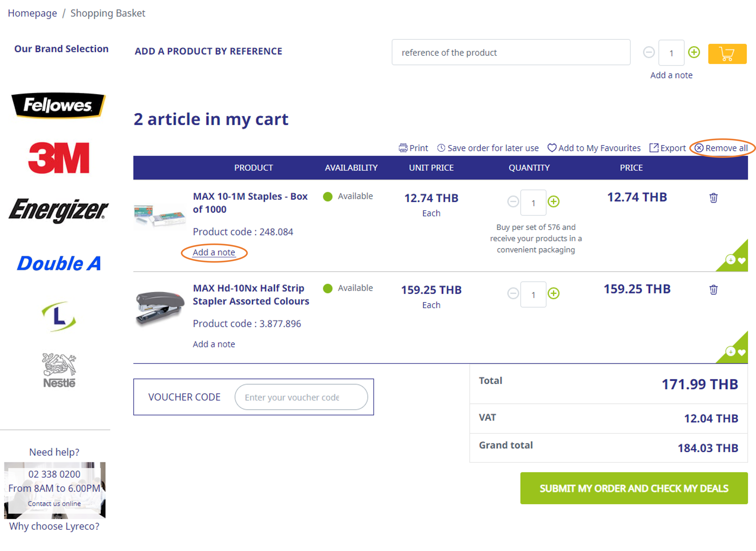
Task: Click the AVAILABILITY column header
Action: tap(351, 167)
